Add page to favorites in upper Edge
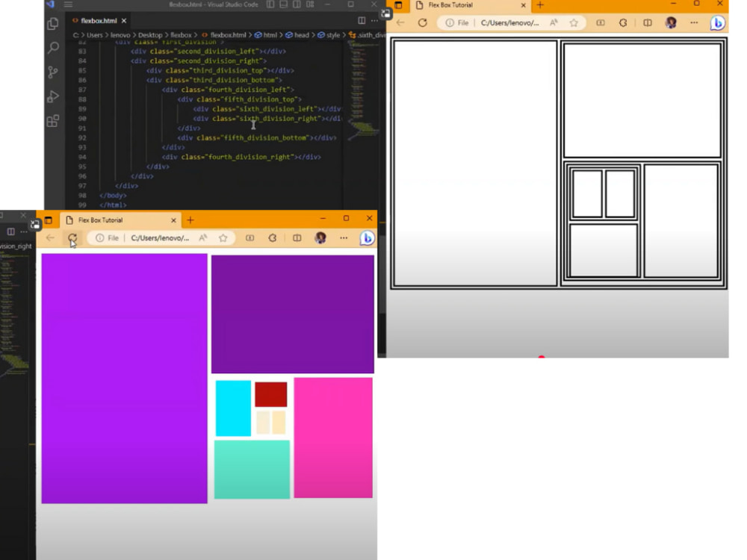Screen dimensions: 747x560 574,22
